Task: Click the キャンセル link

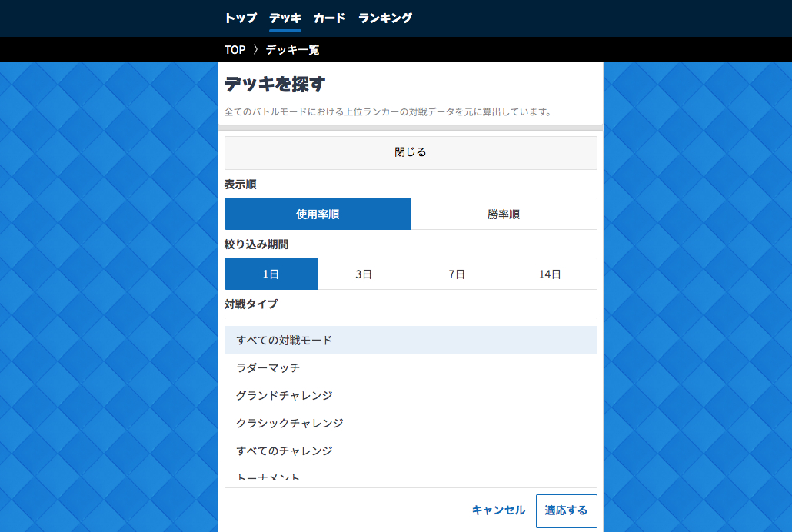Action: (x=498, y=510)
